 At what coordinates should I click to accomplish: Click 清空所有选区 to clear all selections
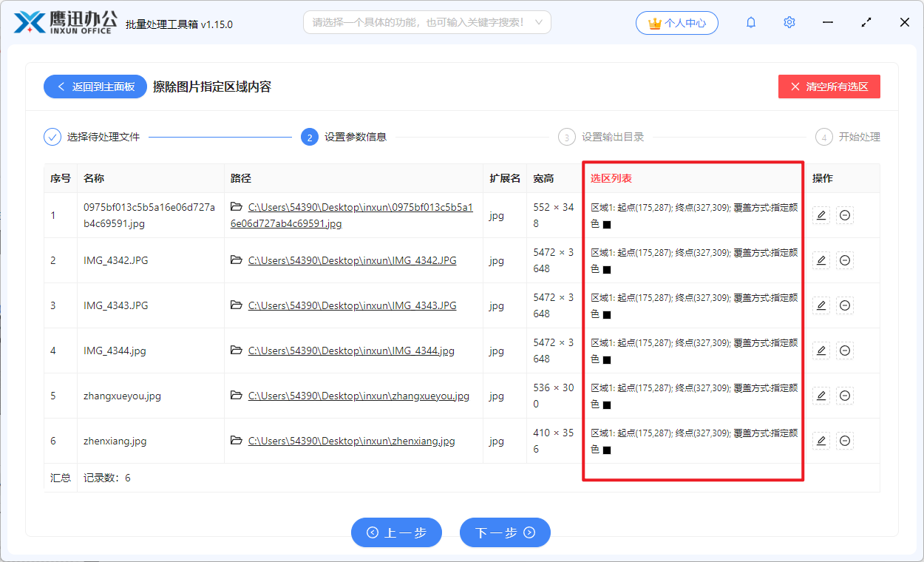tap(829, 87)
